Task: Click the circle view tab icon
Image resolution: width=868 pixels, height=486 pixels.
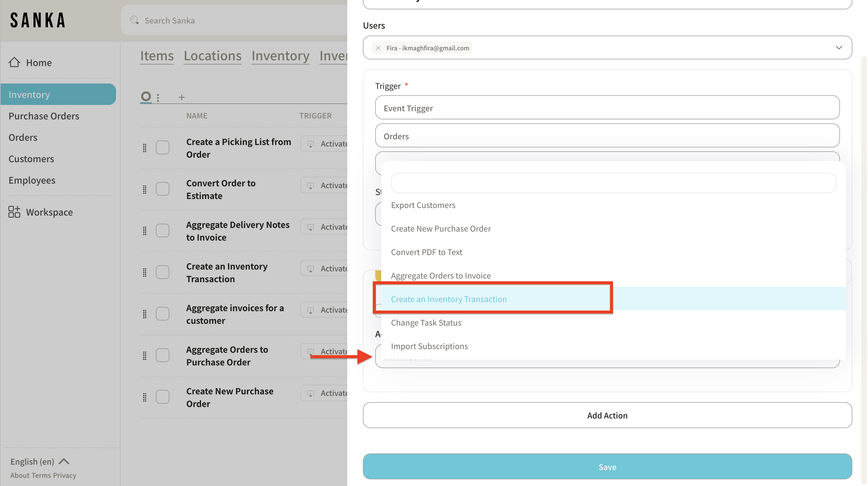Action: point(146,97)
